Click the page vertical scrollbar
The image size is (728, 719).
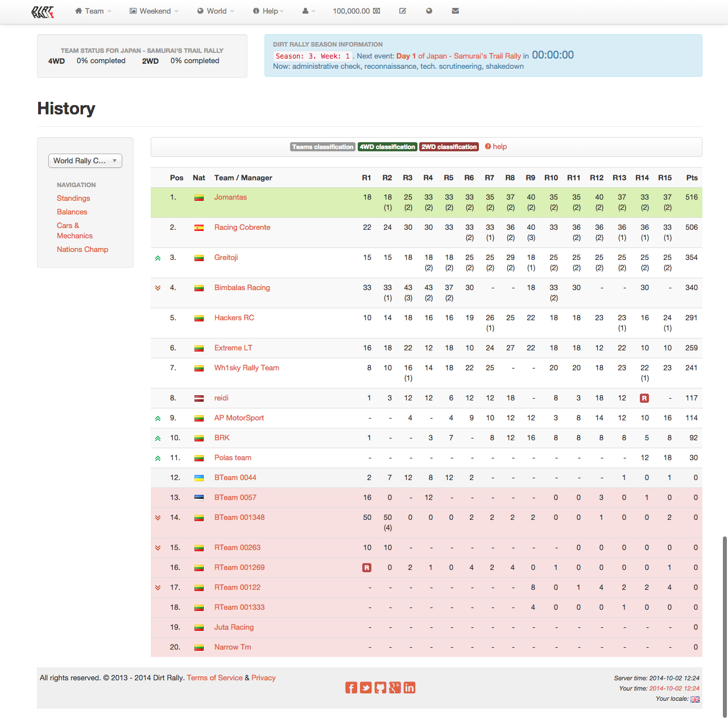coord(725,626)
